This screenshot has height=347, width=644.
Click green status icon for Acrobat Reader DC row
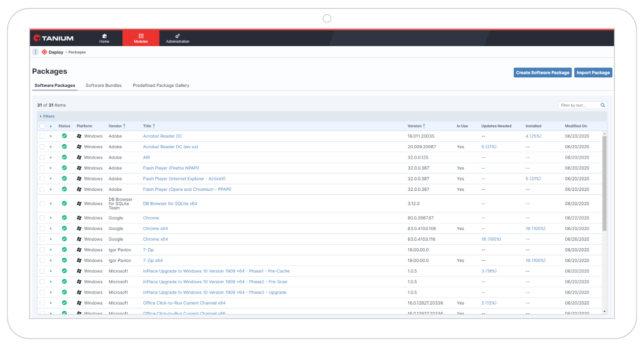pos(64,136)
